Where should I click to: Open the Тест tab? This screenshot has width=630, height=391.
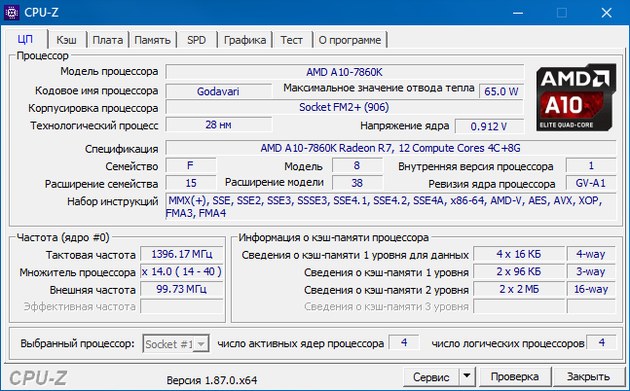[292, 40]
